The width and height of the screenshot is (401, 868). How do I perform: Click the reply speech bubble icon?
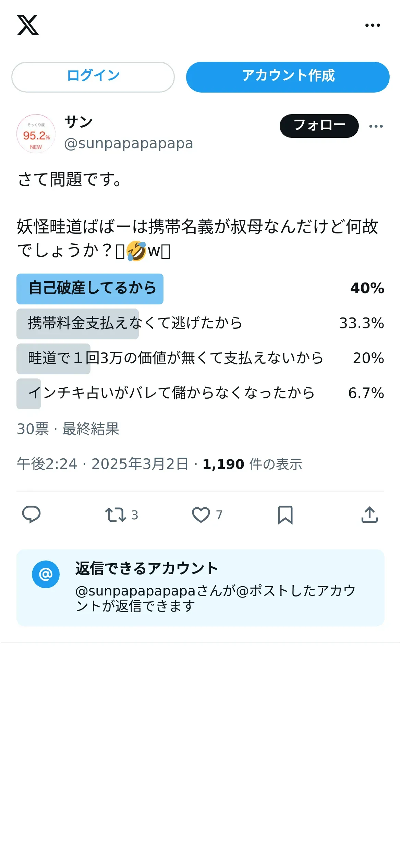click(31, 515)
